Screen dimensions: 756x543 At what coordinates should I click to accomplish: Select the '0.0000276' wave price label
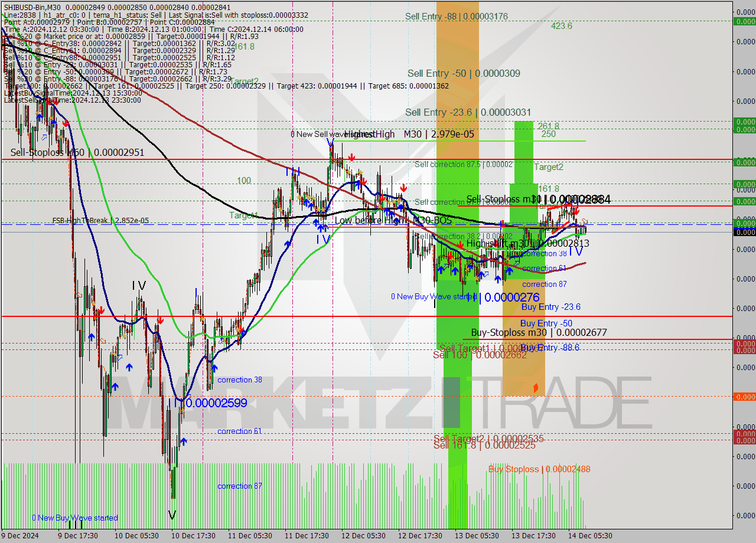tap(511, 298)
